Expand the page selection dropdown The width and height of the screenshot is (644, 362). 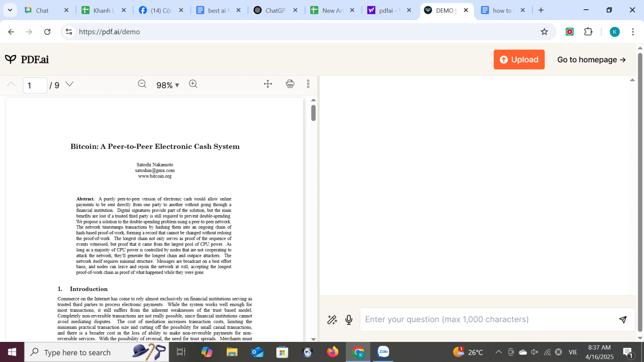tap(69, 84)
